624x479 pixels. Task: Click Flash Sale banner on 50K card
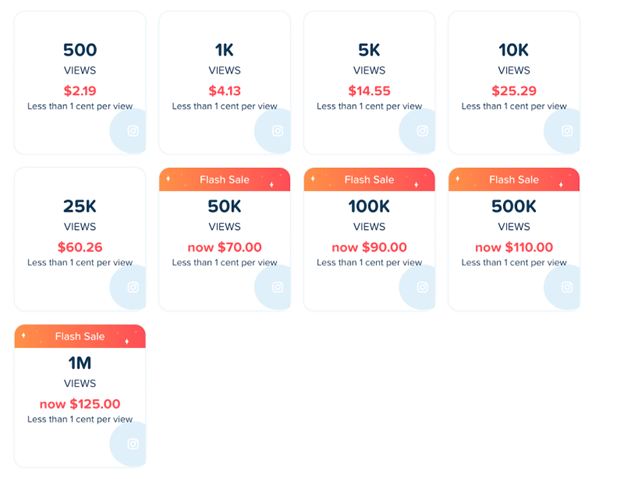[x=224, y=180]
